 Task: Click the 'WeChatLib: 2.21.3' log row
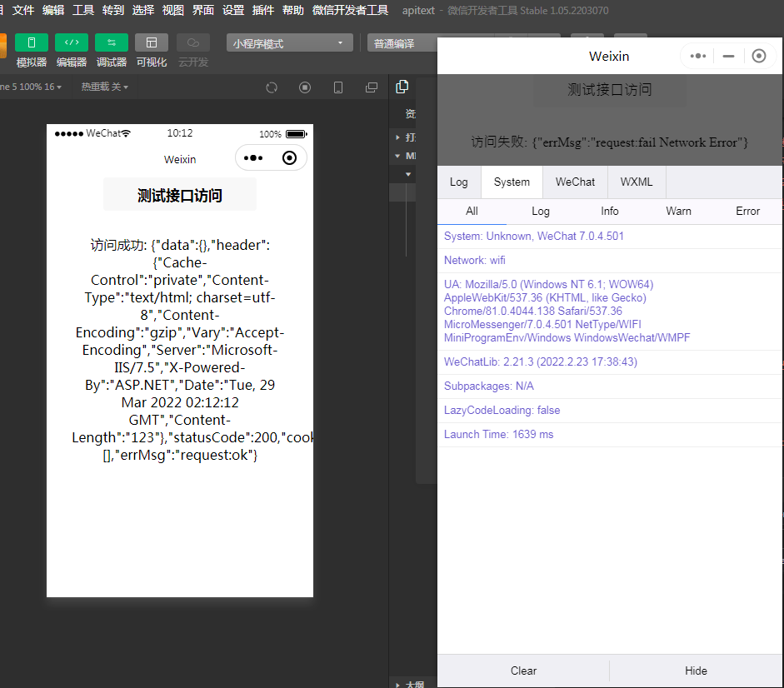point(610,362)
